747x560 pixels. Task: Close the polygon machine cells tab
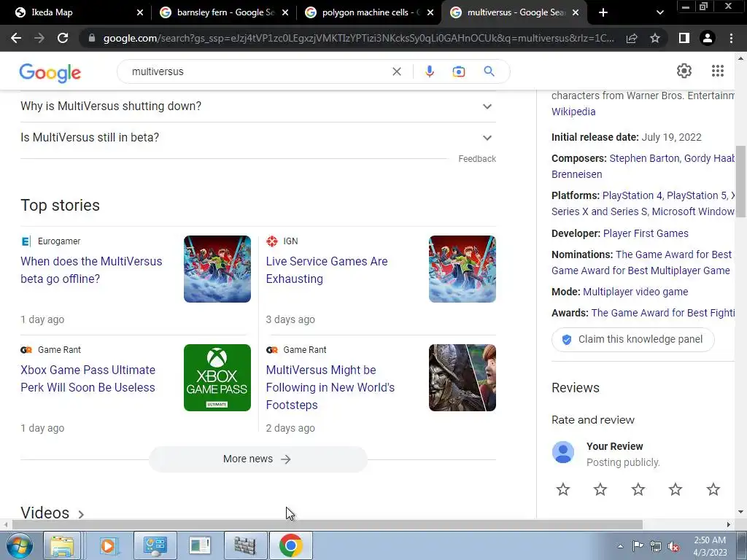pyautogui.click(x=430, y=12)
